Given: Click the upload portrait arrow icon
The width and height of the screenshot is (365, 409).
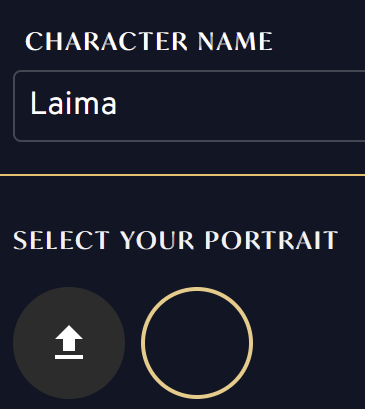Looking at the screenshot, I should pos(69,342).
